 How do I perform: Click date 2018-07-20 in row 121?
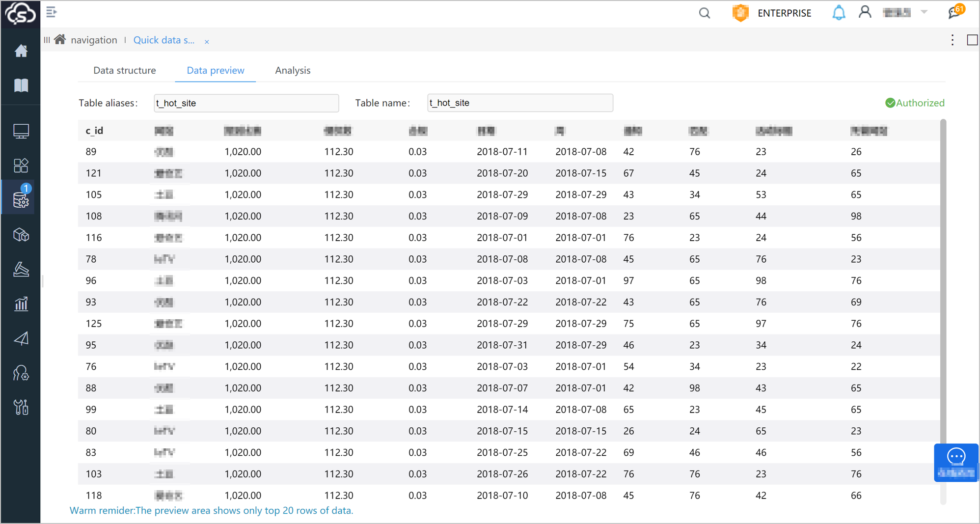click(x=502, y=173)
